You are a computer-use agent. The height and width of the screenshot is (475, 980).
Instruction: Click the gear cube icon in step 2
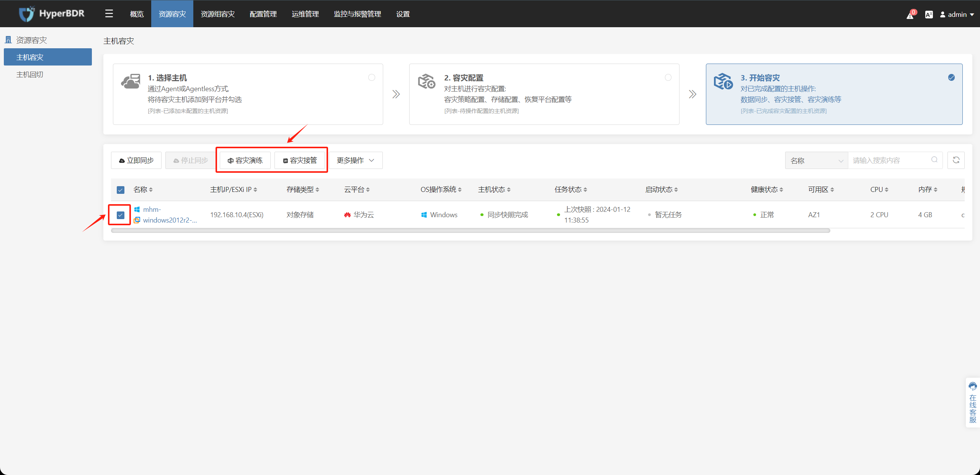427,82
